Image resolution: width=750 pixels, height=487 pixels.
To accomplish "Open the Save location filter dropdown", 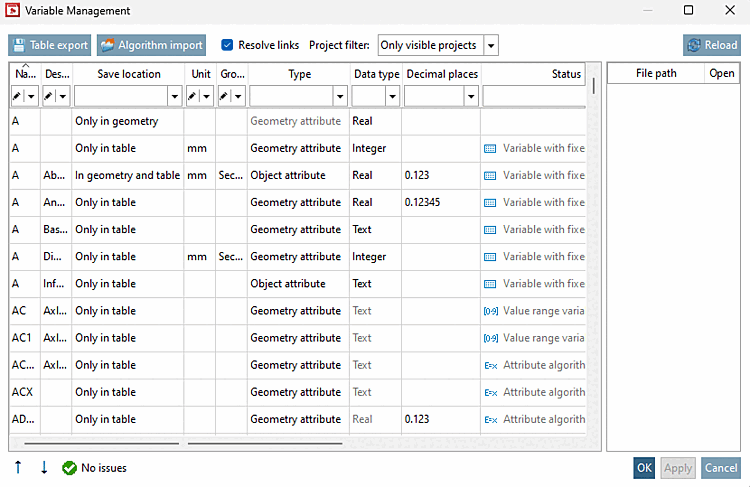I will [x=175, y=97].
